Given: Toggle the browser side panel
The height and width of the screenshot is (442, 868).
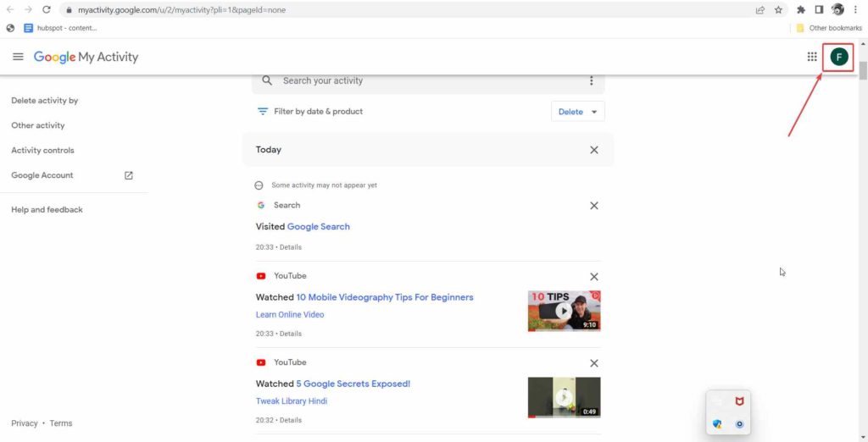Looking at the screenshot, I should point(820,9).
